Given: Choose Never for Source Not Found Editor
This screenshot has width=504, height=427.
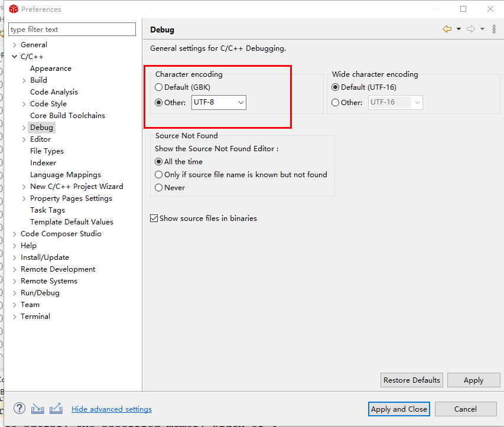Looking at the screenshot, I should [158, 188].
